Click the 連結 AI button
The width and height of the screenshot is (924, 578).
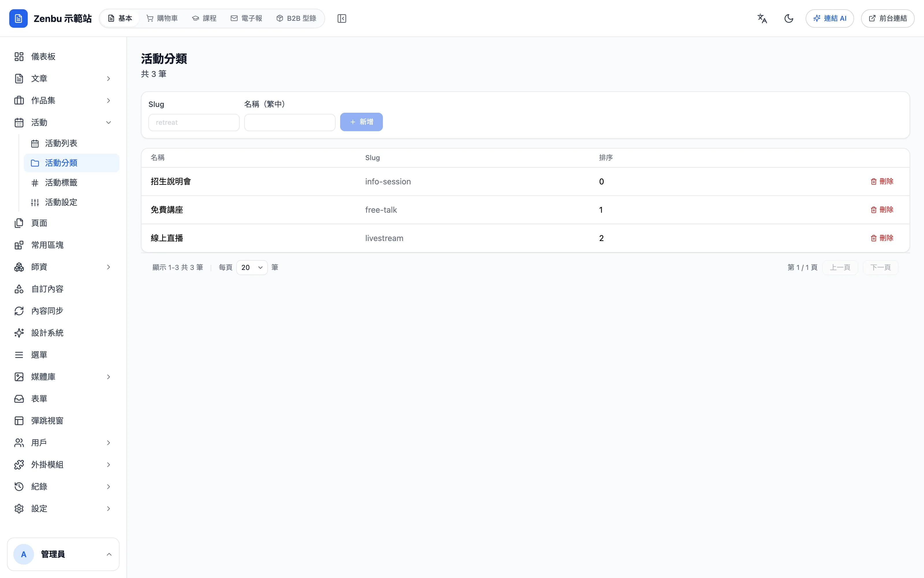coord(829,18)
